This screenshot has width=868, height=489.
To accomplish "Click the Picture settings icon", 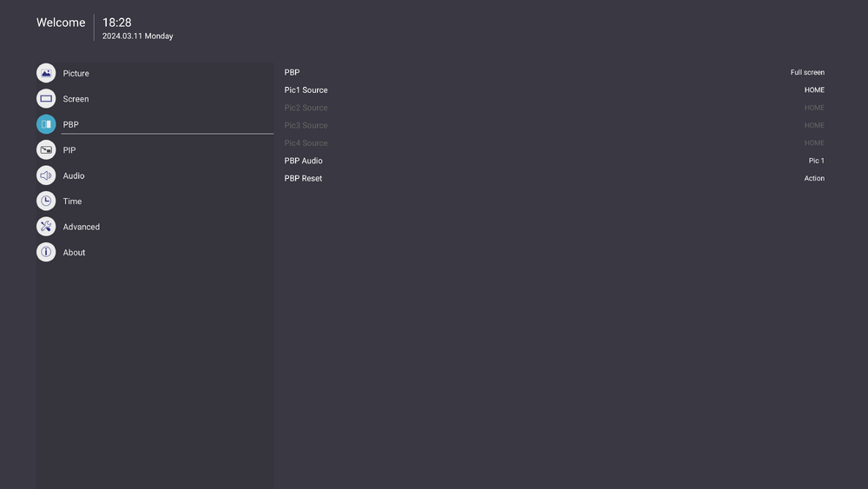I will point(46,73).
